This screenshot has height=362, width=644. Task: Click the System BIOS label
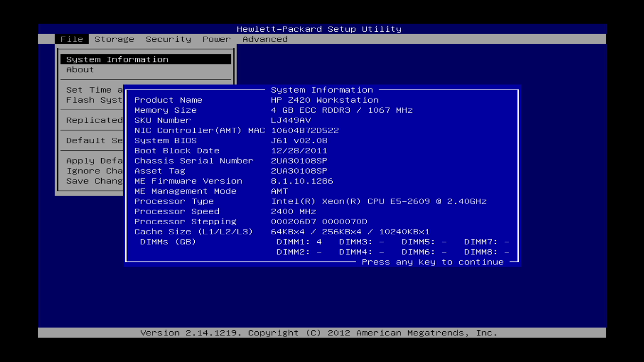pos(166,141)
